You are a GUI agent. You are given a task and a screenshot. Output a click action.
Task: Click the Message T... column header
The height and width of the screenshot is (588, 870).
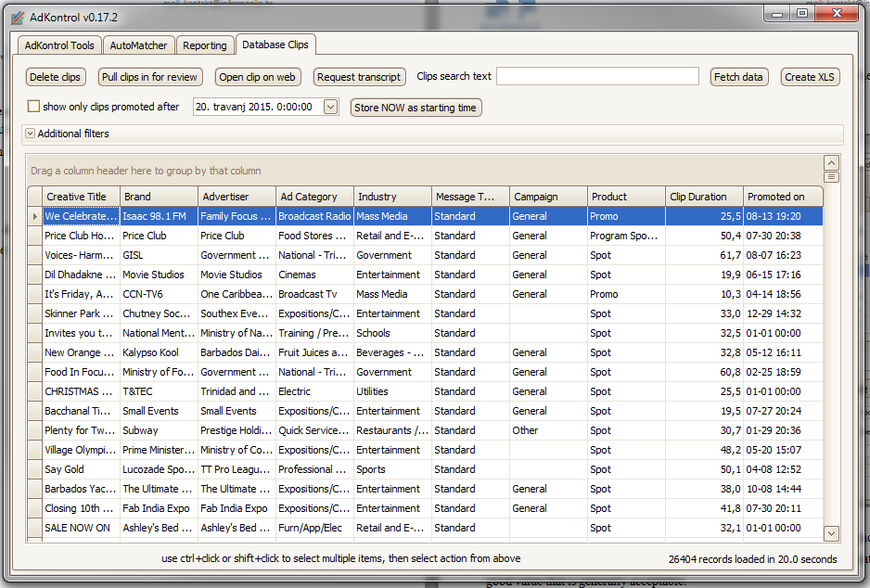[470, 197]
